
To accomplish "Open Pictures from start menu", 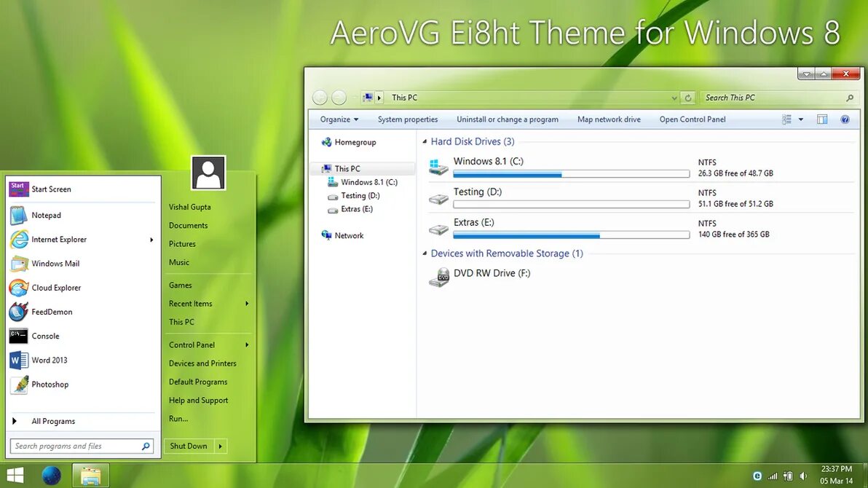I will click(182, 244).
